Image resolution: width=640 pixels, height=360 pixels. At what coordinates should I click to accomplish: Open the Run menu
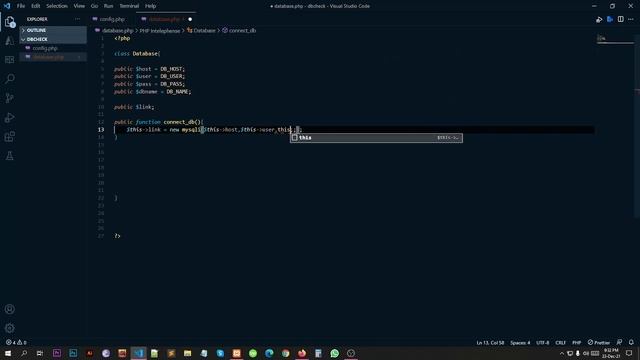pos(109,6)
